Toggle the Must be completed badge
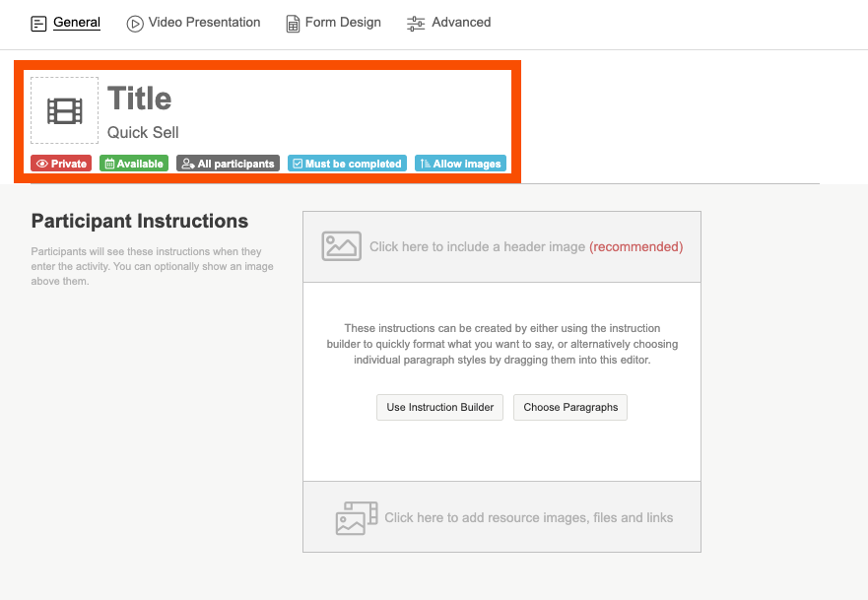Screen dimensions: 868x600 tap(346, 164)
